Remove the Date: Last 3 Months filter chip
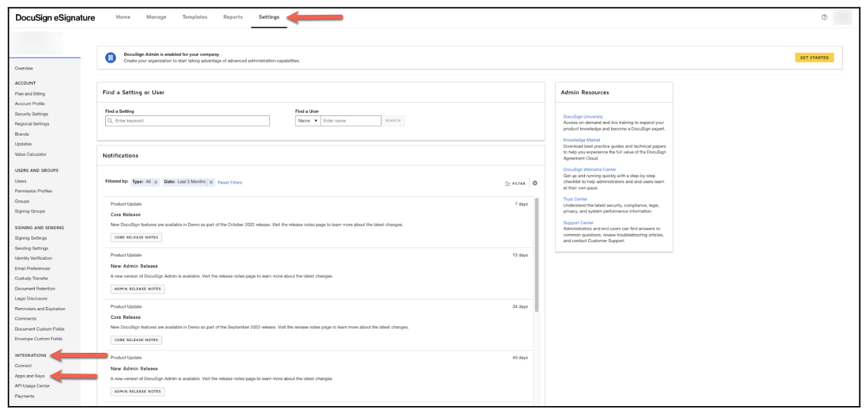 click(211, 183)
